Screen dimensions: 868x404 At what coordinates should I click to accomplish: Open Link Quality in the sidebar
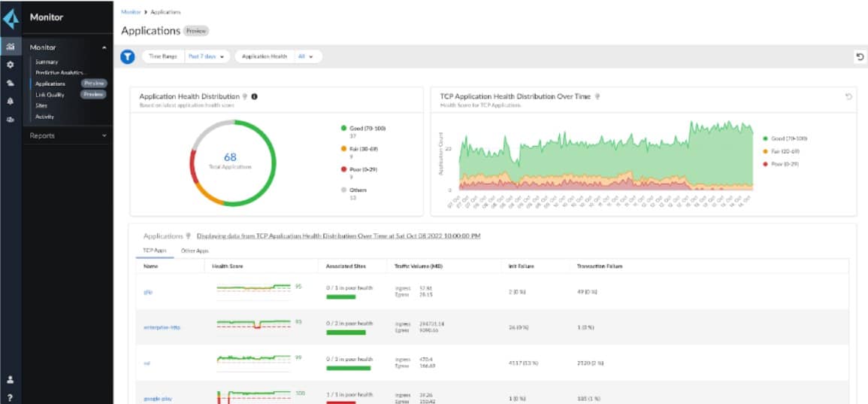point(50,95)
